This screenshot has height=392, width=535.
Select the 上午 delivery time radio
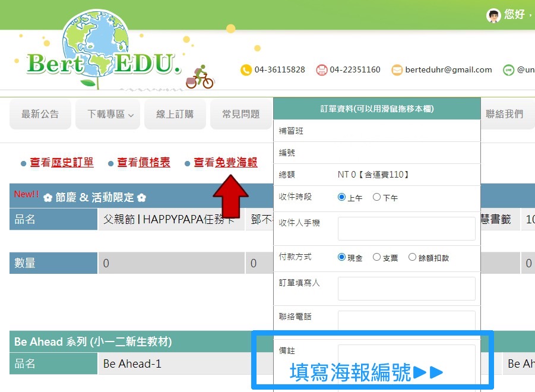[x=341, y=197]
